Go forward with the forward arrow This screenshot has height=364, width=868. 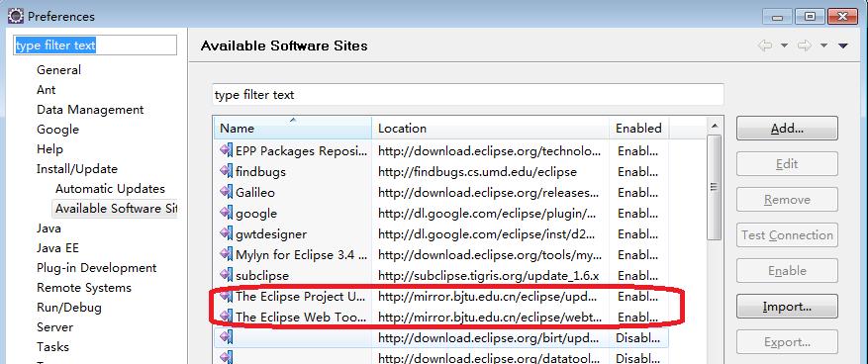pyautogui.click(x=805, y=45)
